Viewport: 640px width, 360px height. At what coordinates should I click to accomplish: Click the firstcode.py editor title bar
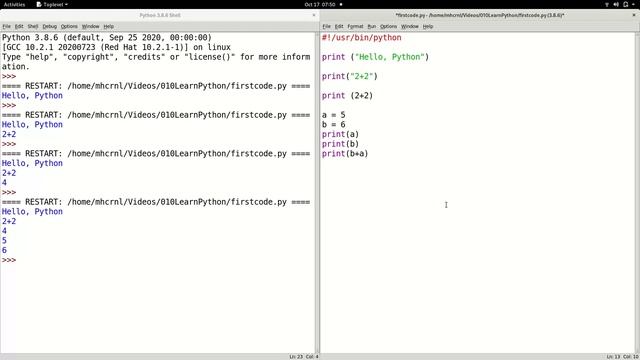[x=480, y=15]
